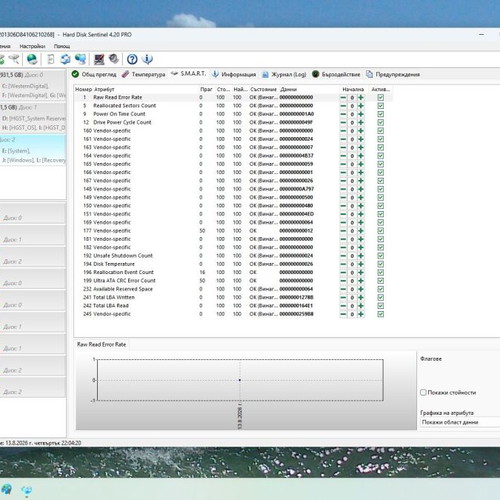The image size is (500, 500).
Task: Click the gray disk icon in toolbar
Action: (114, 59)
